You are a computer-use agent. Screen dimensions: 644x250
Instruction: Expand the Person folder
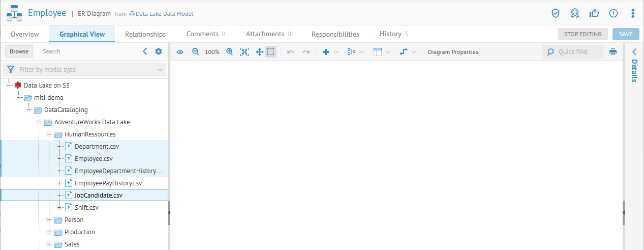[x=49, y=220]
